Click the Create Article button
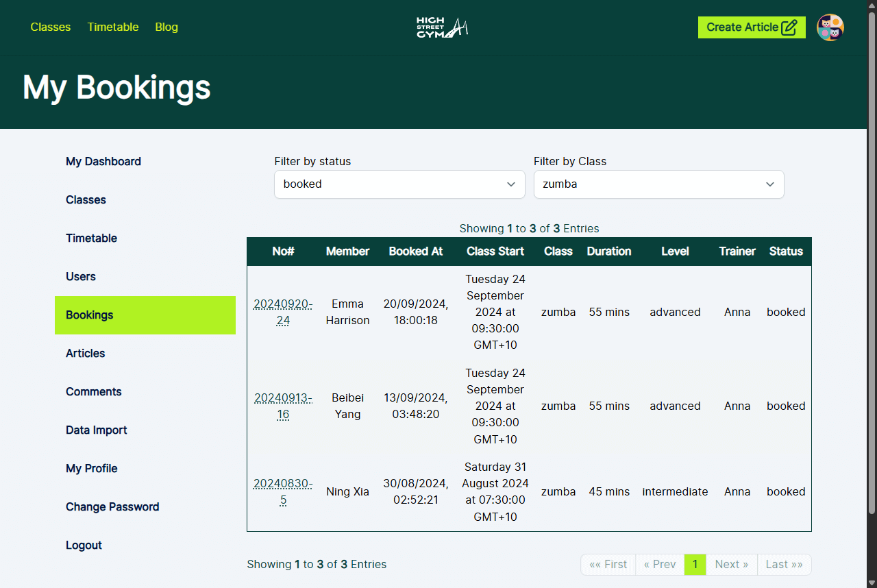The height and width of the screenshot is (588, 877). point(751,27)
